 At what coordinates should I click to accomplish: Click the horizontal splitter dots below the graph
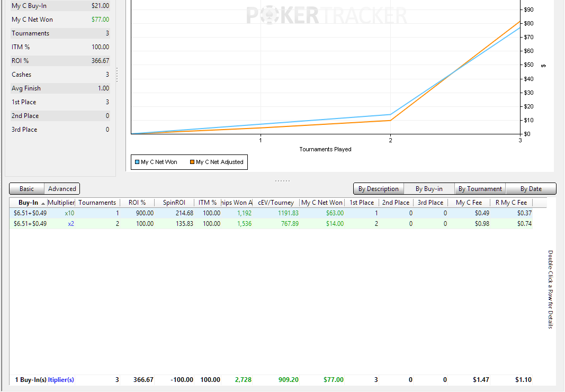(282, 181)
